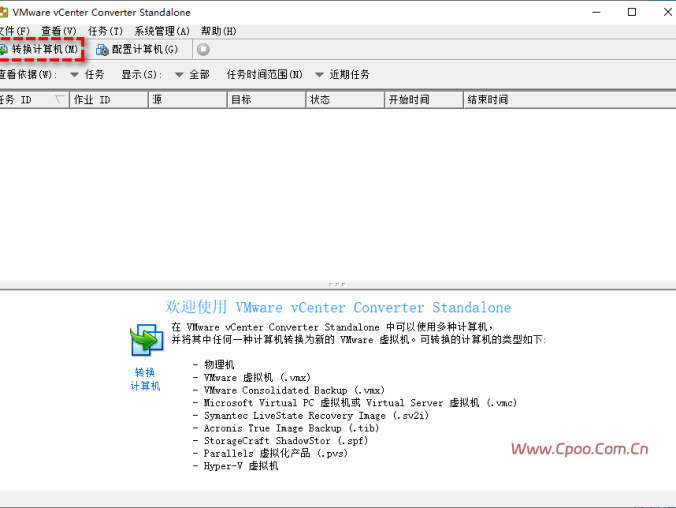This screenshot has width=676, height=508.
Task: Click the Parallels 虚拟化产品 (.pvs) entry
Action: point(275,453)
